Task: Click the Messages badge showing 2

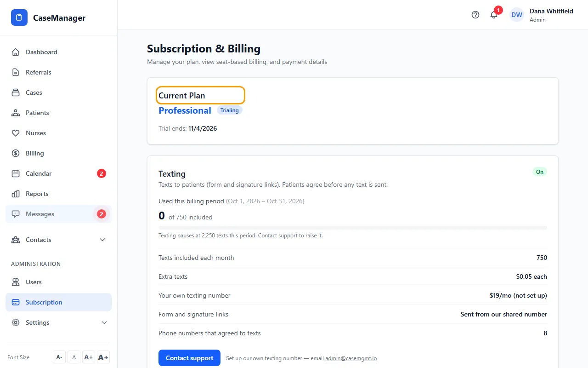Action: click(102, 214)
